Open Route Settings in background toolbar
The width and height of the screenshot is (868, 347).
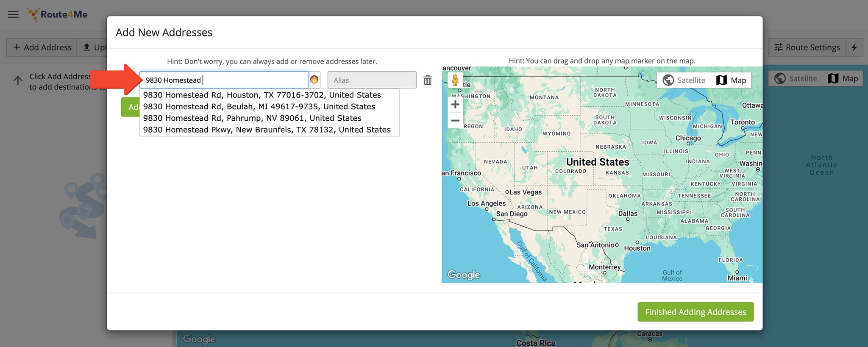pyautogui.click(x=807, y=47)
